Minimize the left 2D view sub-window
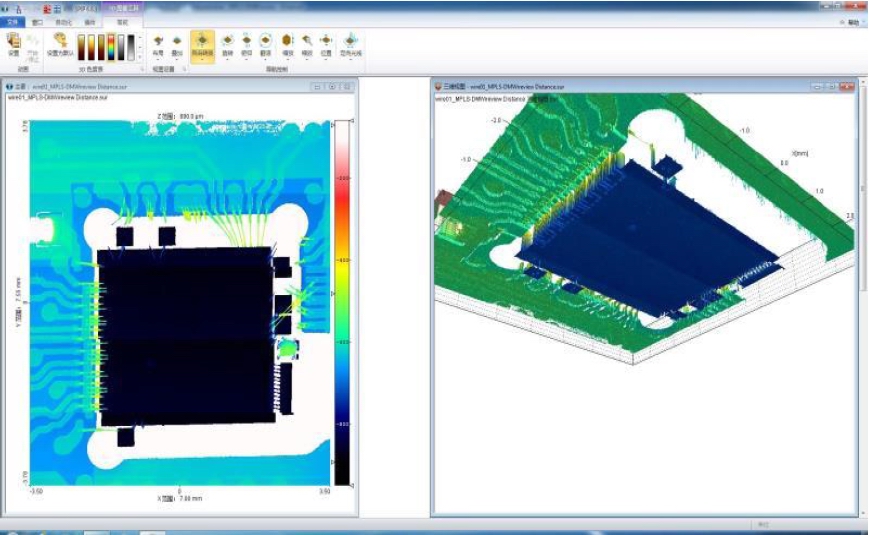The height and width of the screenshot is (535, 869). (317, 86)
